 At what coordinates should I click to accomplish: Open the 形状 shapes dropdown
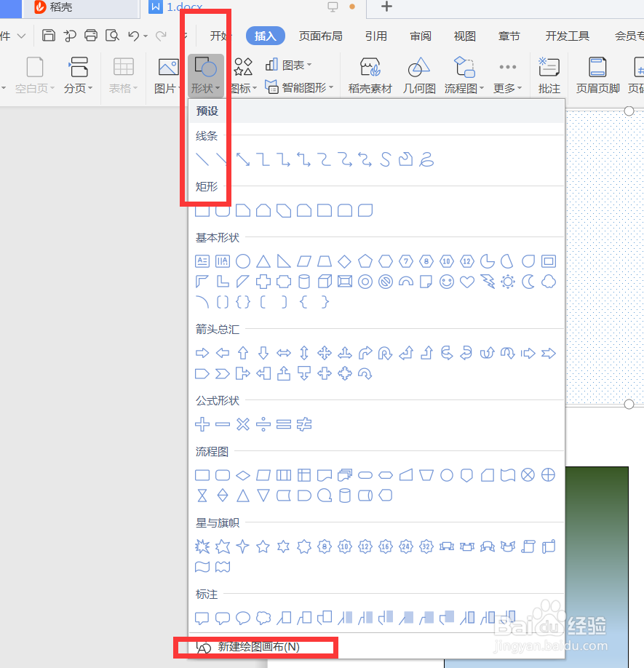point(206,76)
